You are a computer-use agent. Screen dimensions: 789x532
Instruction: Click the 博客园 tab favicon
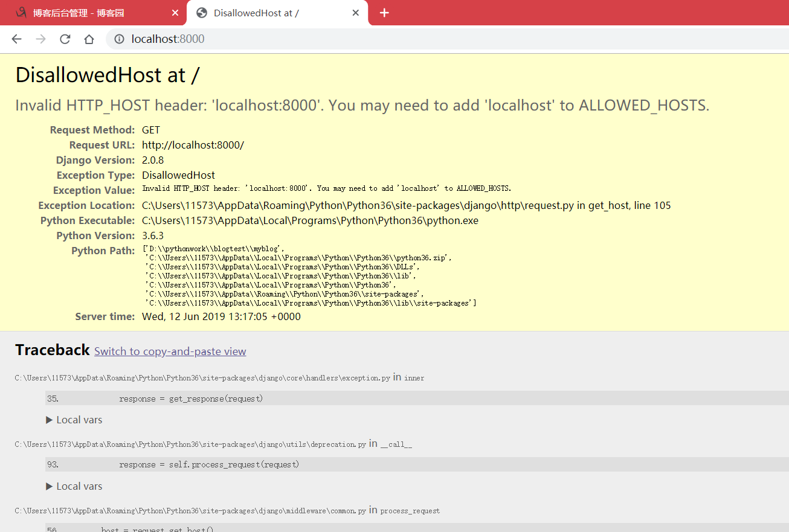[21, 13]
